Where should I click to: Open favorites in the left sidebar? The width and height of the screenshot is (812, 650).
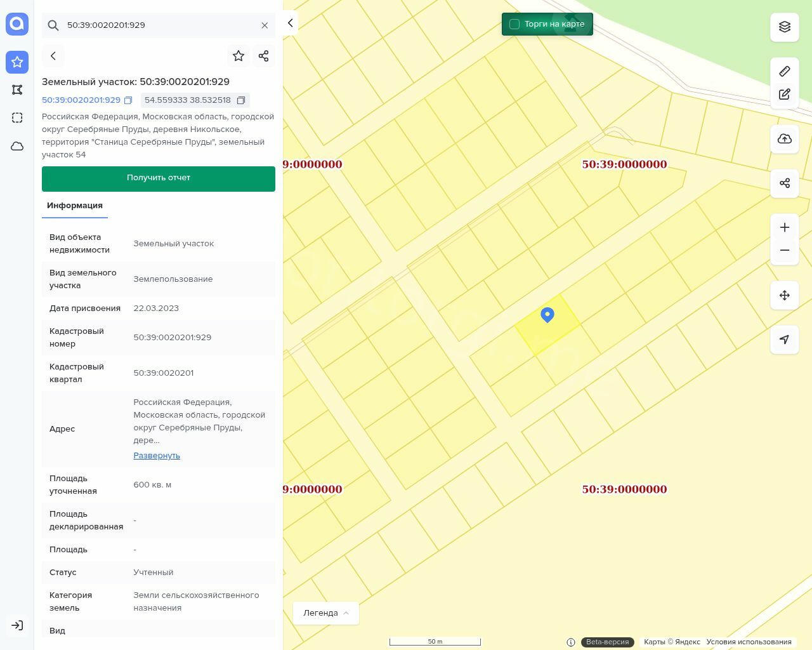pyautogui.click(x=17, y=62)
